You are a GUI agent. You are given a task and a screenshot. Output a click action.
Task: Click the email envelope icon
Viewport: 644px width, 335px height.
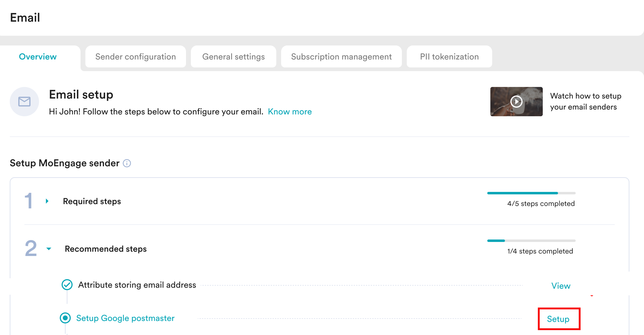click(x=24, y=102)
